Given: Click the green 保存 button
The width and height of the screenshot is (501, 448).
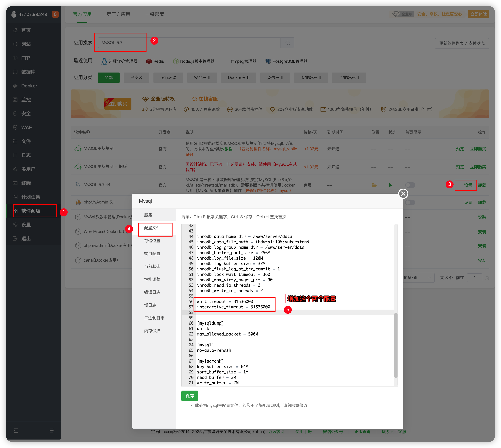Looking at the screenshot, I should [x=190, y=396].
